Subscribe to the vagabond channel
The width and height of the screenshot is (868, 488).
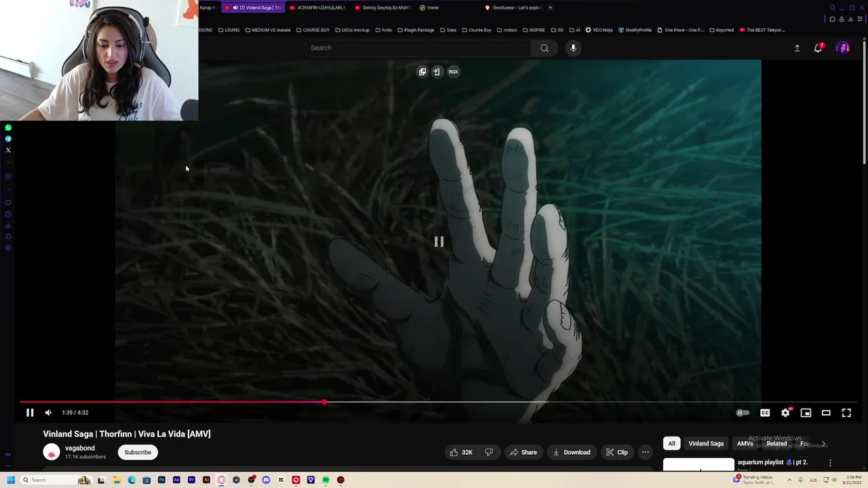tap(138, 453)
